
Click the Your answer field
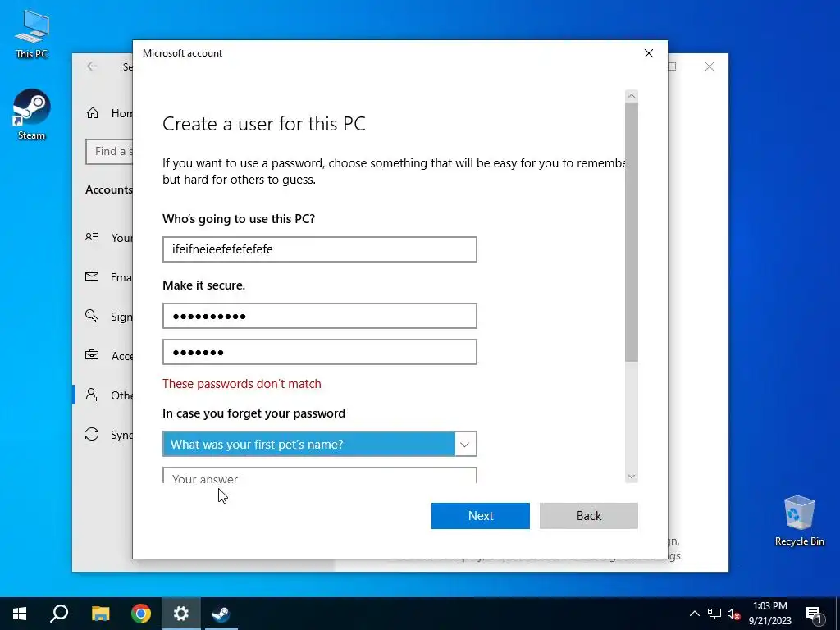click(320, 476)
